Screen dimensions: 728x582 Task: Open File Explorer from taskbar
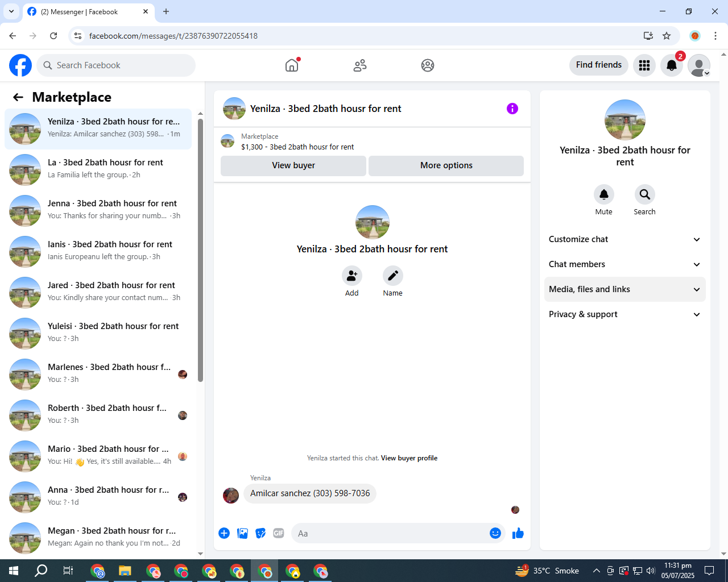(125, 571)
